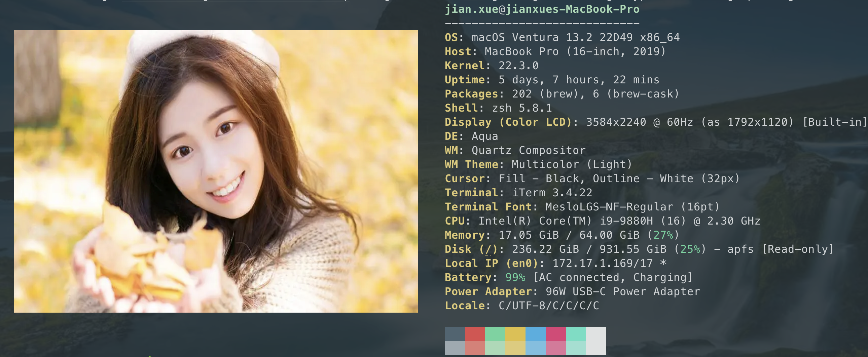Select the green swatch in the top row

click(x=495, y=334)
